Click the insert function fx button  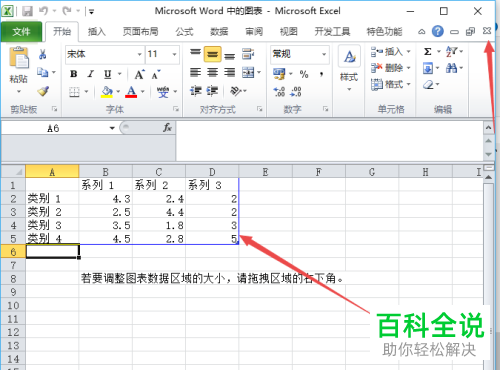coord(167,128)
